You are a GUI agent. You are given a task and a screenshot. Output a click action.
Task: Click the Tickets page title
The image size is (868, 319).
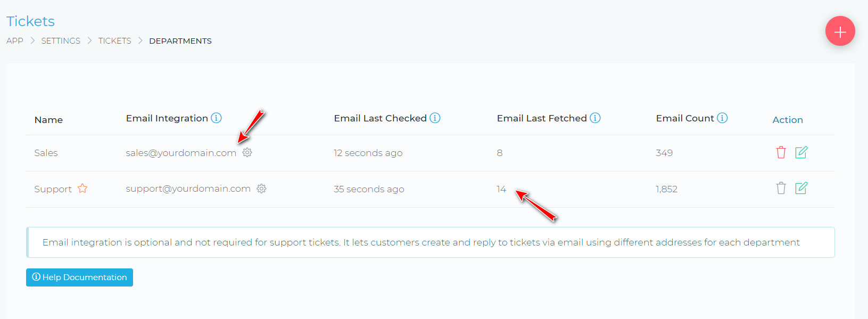[30, 21]
